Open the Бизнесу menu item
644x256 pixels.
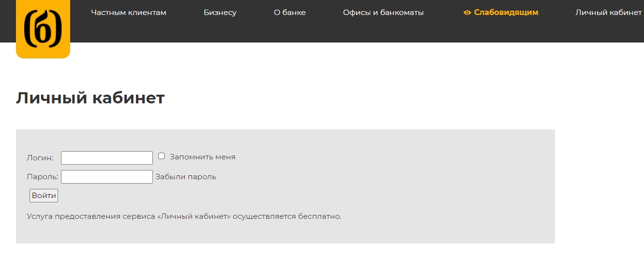coord(220,13)
